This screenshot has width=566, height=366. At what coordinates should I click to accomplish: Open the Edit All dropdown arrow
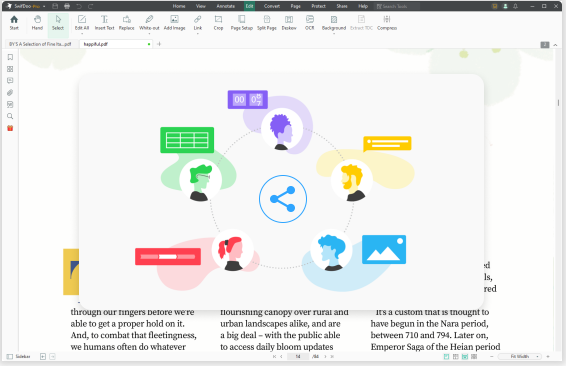pos(82,34)
